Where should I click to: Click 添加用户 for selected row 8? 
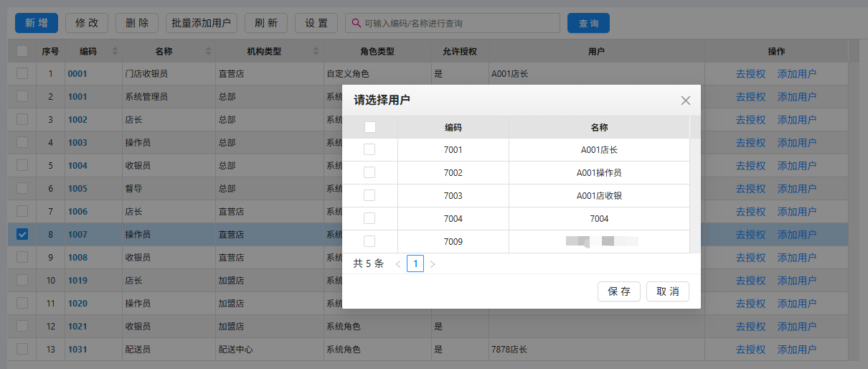coord(797,234)
